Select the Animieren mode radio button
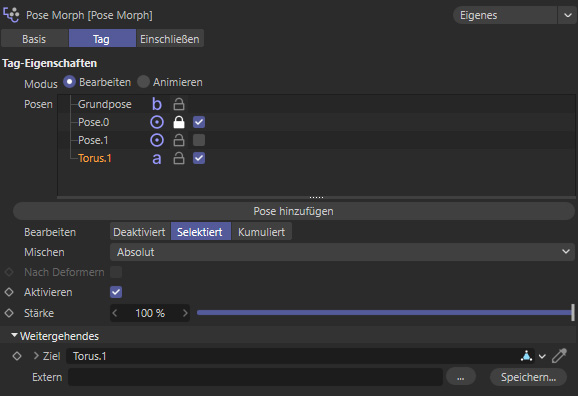Screen dimensions: 578x396 click(x=143, y=82)
